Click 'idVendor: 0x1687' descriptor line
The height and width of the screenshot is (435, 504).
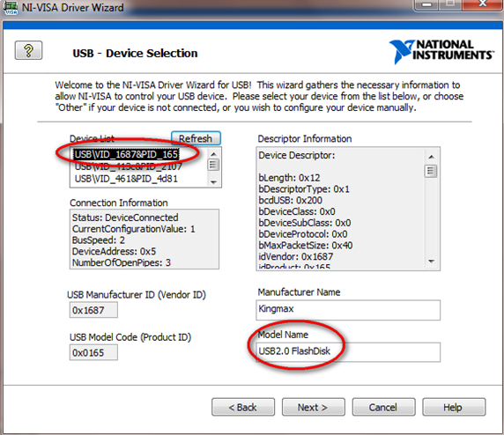pyautogui.click(x=296, y=256)
